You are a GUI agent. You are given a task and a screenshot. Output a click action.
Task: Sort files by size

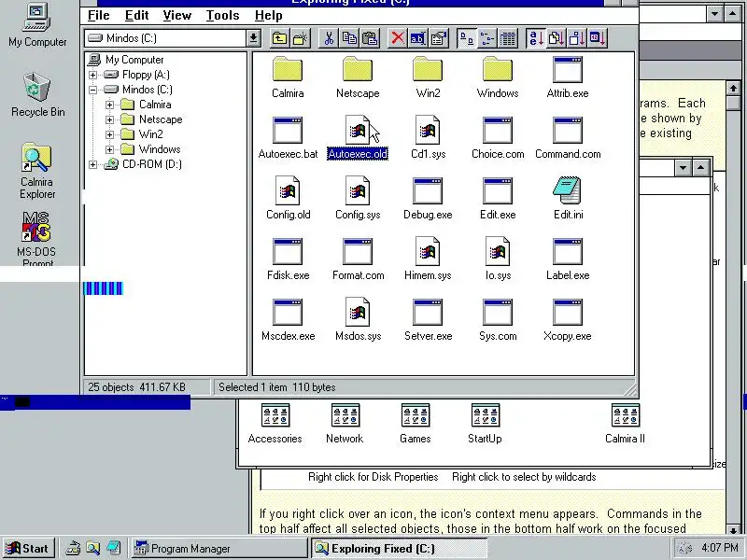pyautogui.click(x=576, y=38)
